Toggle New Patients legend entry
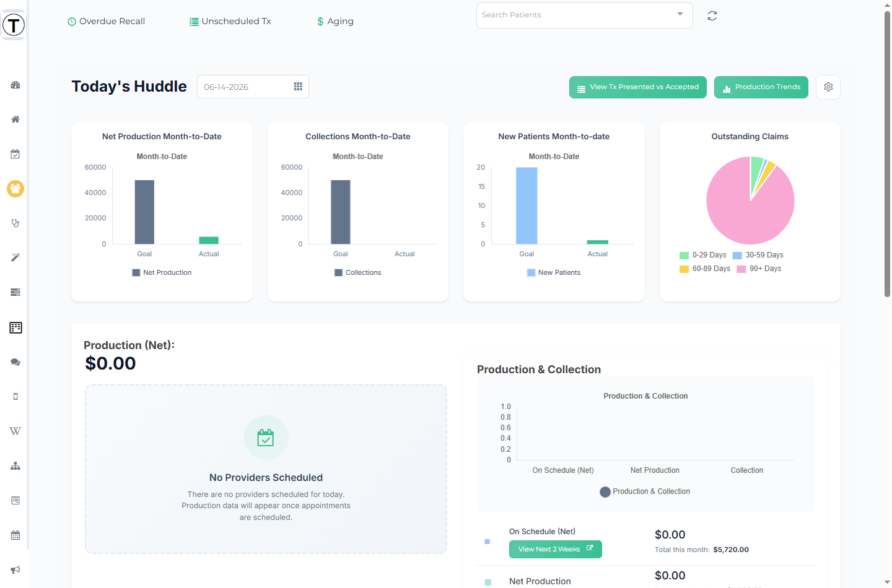Viewport: 892px width, 588px height. coord(554,273)
